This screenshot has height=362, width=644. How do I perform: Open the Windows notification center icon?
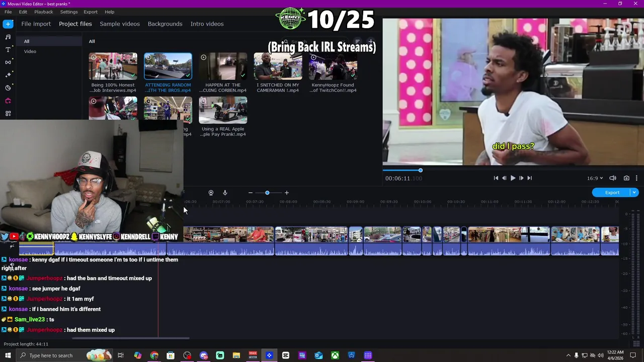click(633, 355)
